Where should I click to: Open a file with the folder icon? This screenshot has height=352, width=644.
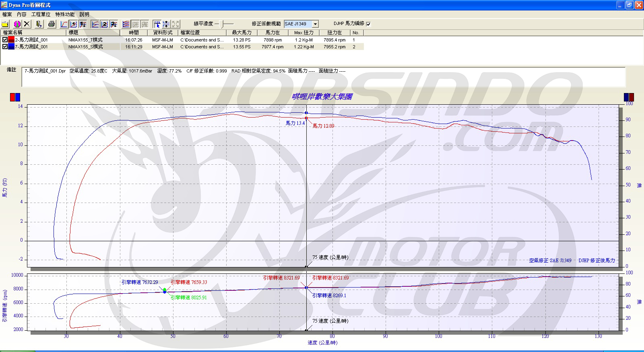[5, 24]
